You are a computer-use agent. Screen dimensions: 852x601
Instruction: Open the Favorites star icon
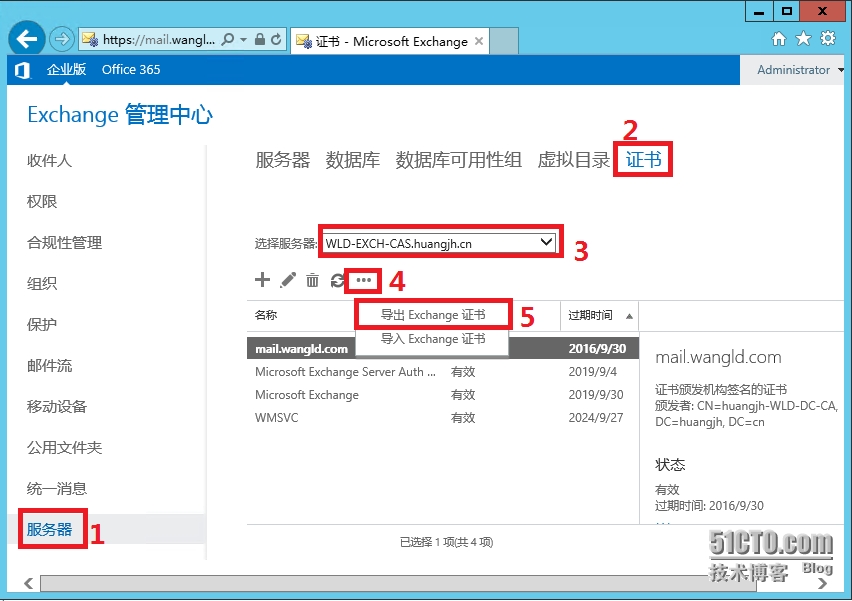(803, 39)
